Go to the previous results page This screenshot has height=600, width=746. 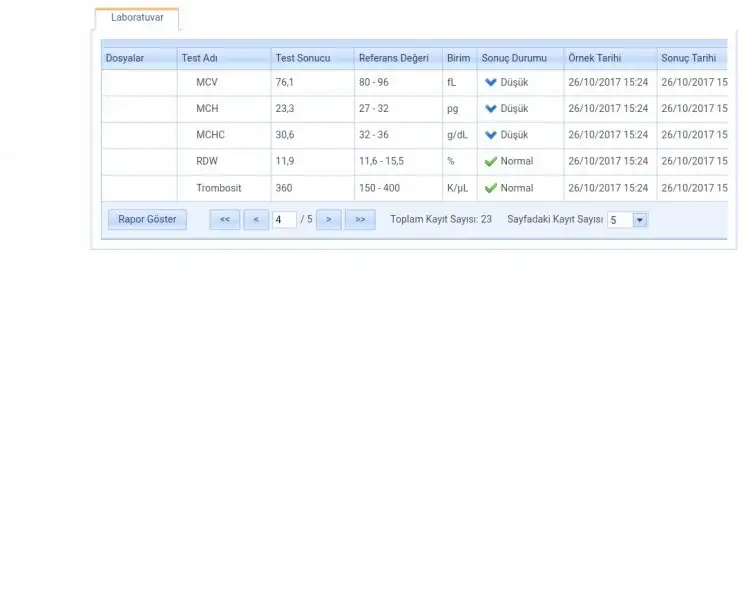tap(256, 220)
